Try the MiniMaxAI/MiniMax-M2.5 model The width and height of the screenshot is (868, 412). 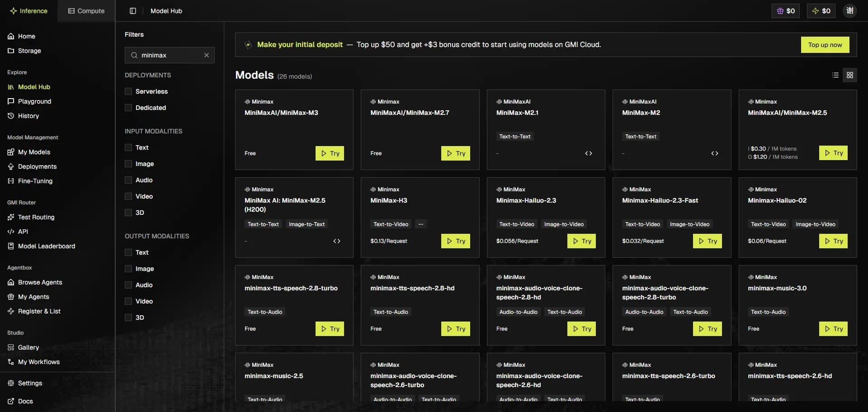(833, 153)
